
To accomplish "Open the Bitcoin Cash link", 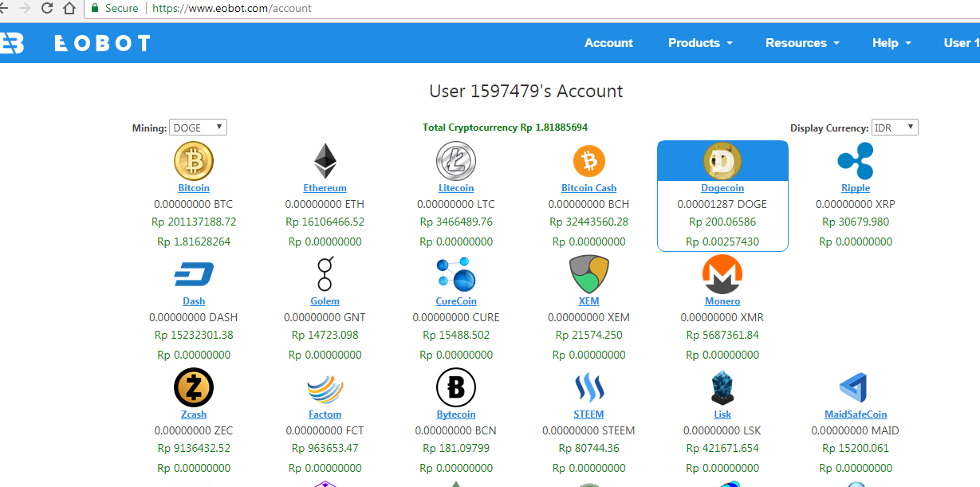I will point(589,188).
